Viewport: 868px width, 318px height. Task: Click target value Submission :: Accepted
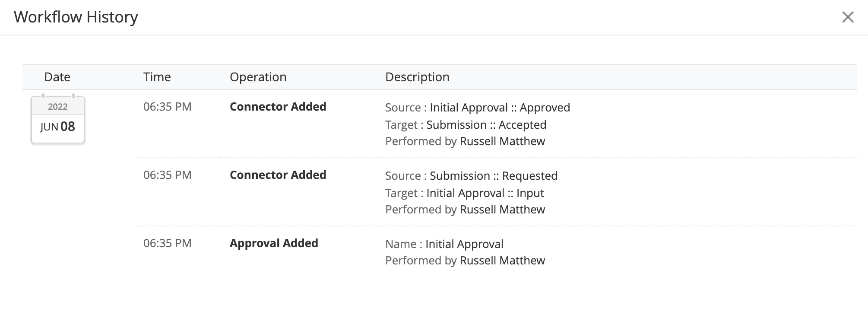pyautogui.click(x=486, y=125)
